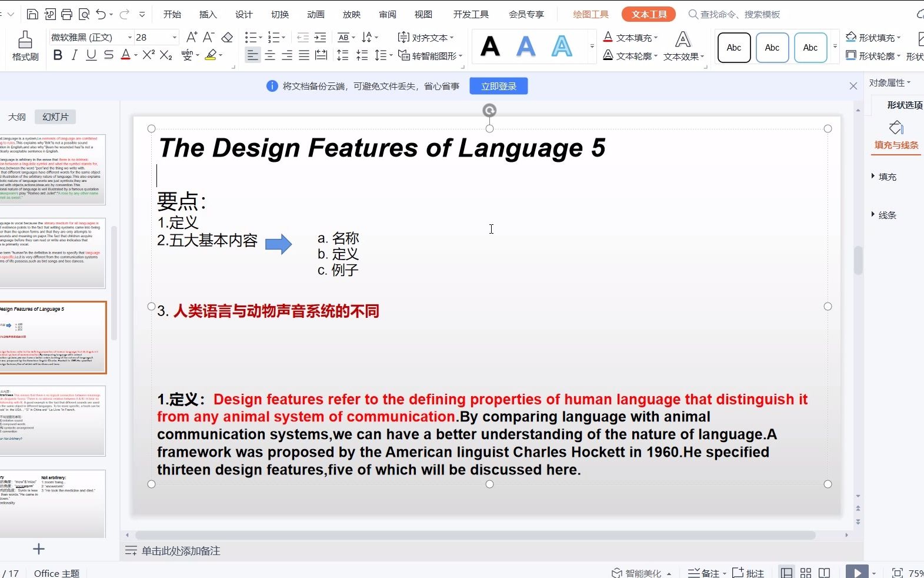
Task: Expand the 线条 (Line) section
Action: (x=884, y=215)
